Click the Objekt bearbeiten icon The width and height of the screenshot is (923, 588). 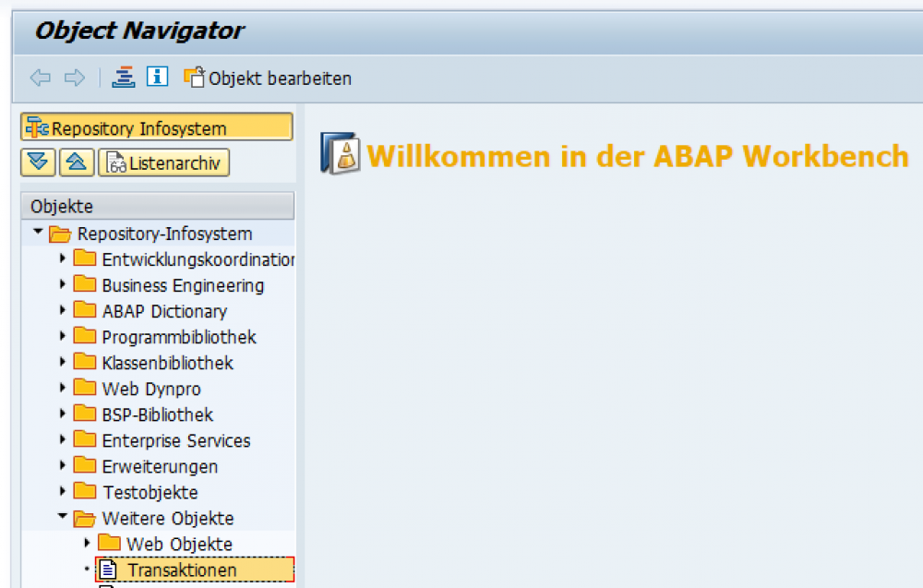pos(194,78)
